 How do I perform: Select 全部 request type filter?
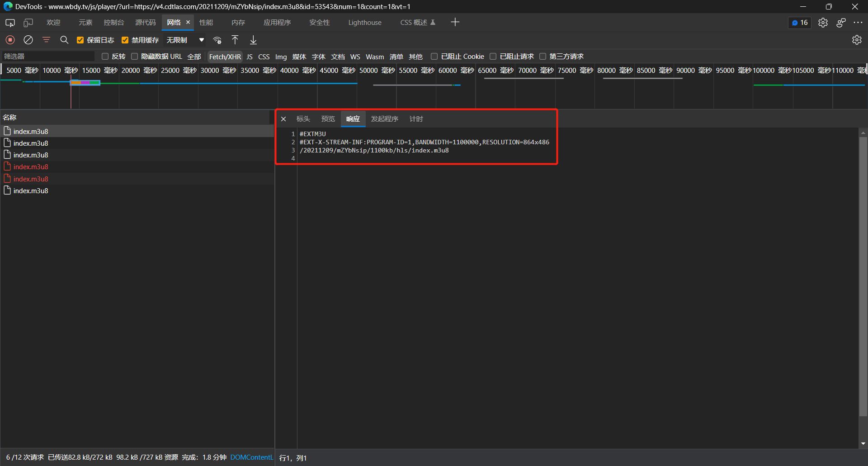point(194,57)
